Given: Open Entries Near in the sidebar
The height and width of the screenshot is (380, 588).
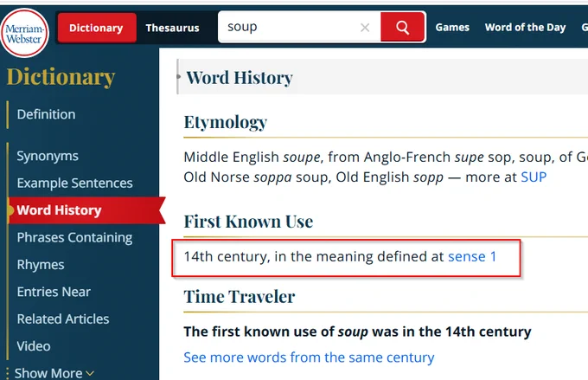Looking at the screenshot, I should click(54, 292).
